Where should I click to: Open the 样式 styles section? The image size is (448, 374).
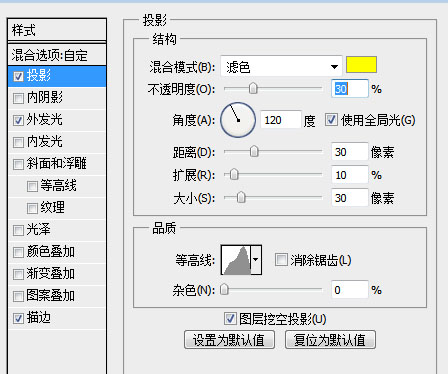(57, 30)
